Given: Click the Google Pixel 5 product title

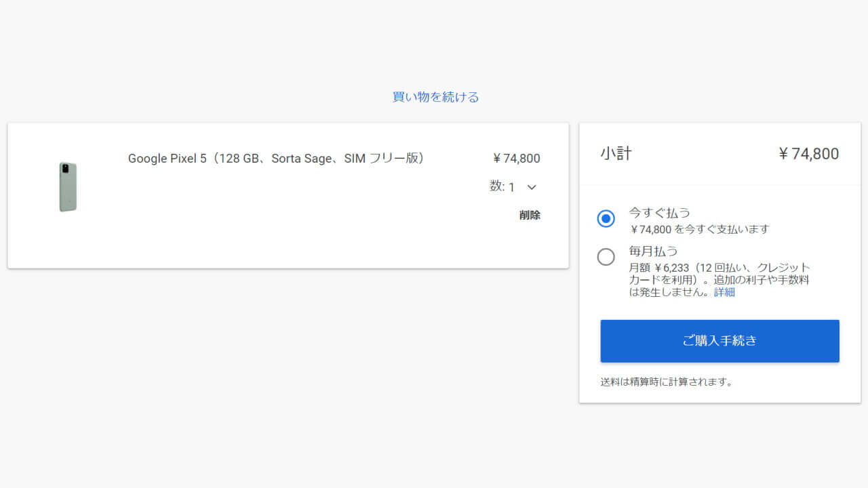Looking at the screenshot, I should (275, 158).
